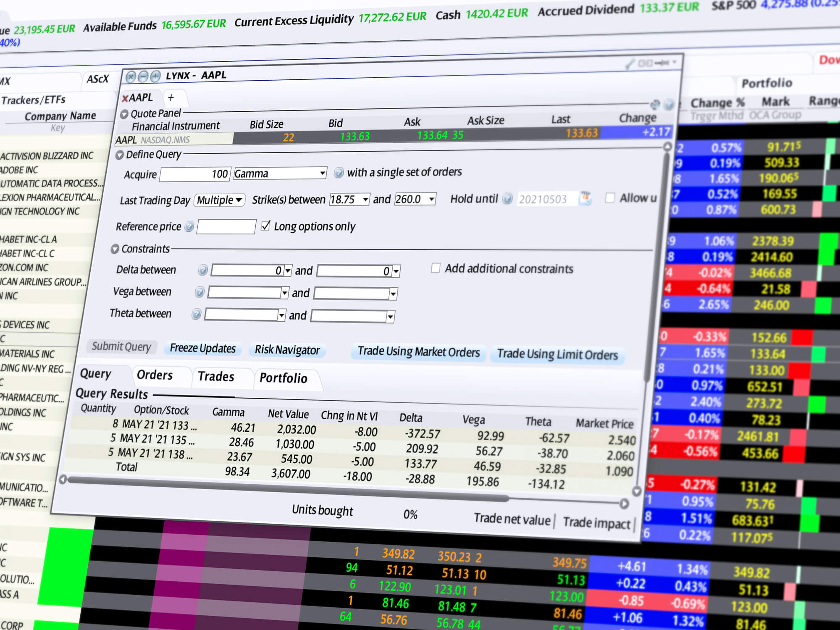Switch to the Query tab

[x=96, y=374]
